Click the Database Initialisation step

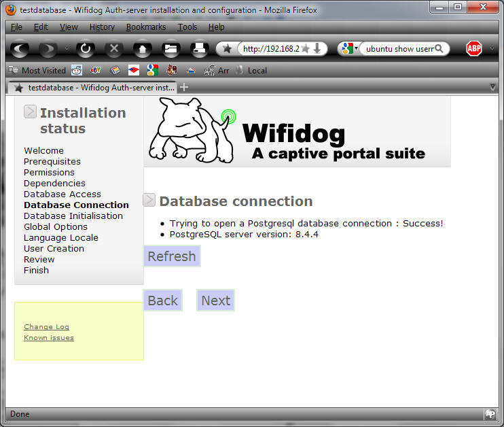(x=73, y=216)
